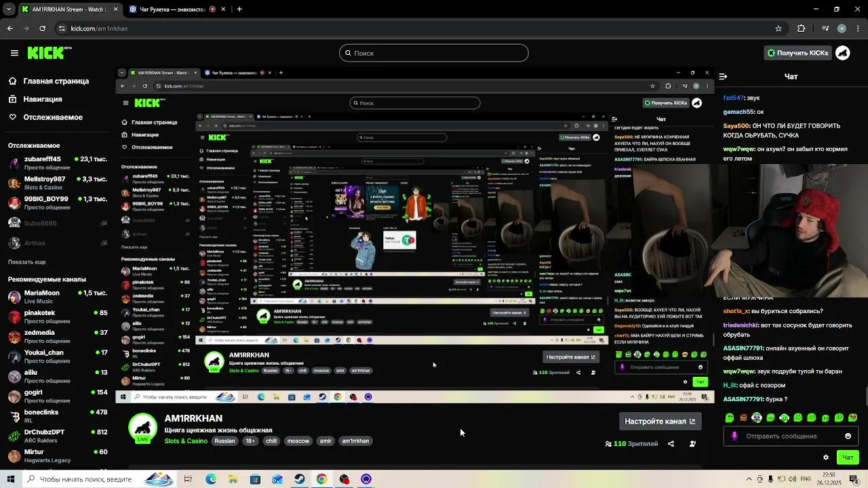Image resolution: width=868 pixels, height=488 pixels.
Task: Open the hamburger sidebar menu
Action: tap(14, 53)
